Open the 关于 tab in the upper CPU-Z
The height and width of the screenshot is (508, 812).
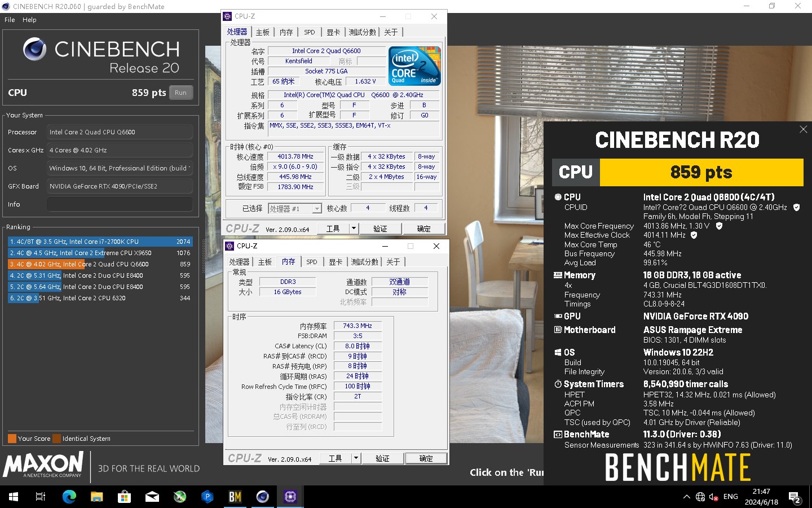click(x=391, y=32)
